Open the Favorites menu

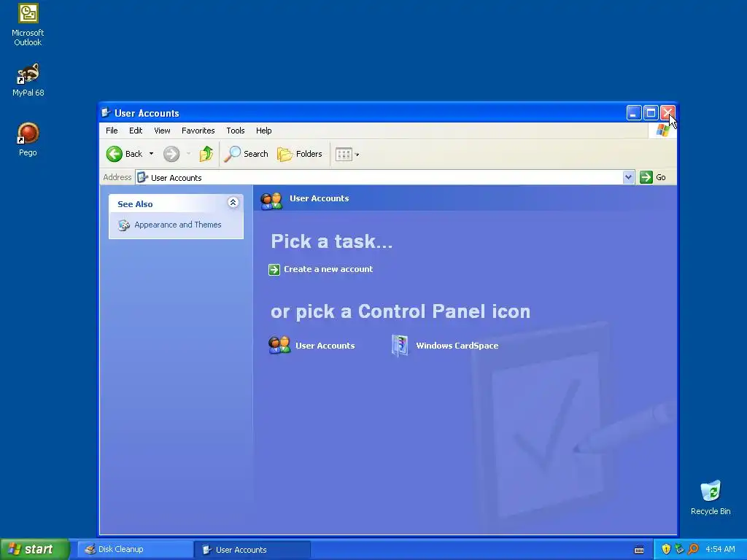click(198, 131)
